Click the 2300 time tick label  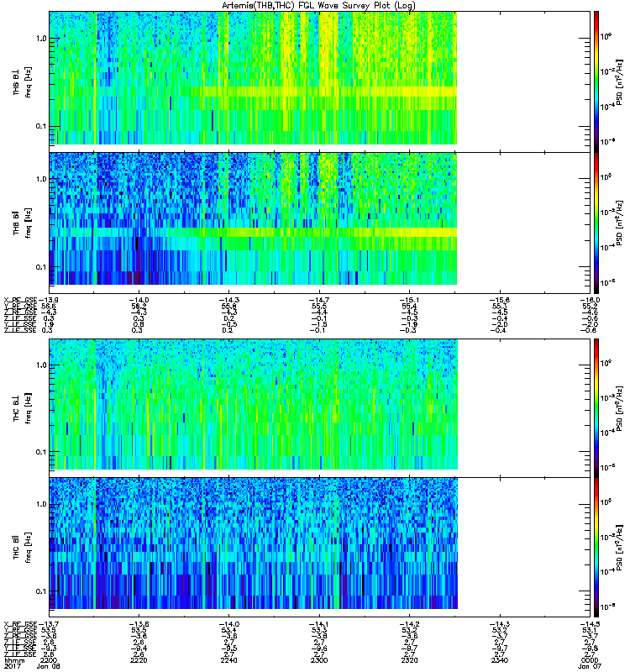pyautogui.click(x=319, y=660)
